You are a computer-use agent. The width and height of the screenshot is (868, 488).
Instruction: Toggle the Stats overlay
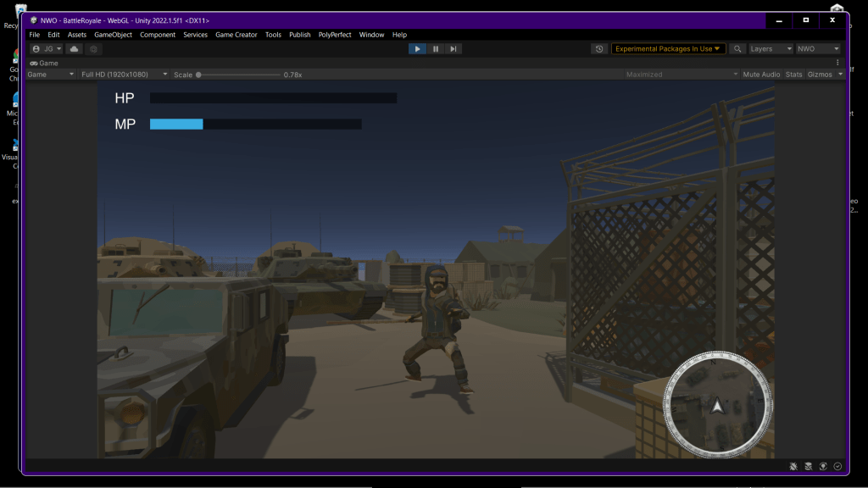793,75
